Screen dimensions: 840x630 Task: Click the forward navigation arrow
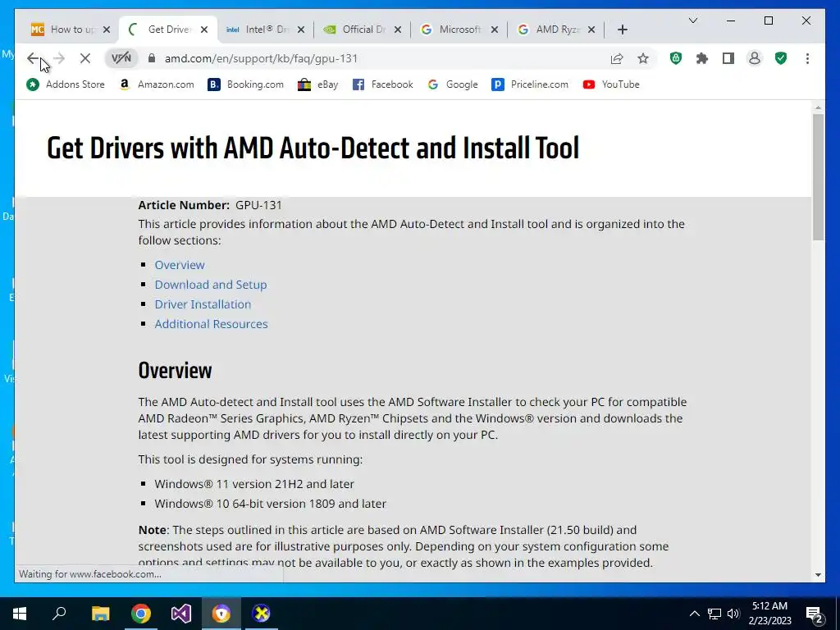tap(59, 58)
